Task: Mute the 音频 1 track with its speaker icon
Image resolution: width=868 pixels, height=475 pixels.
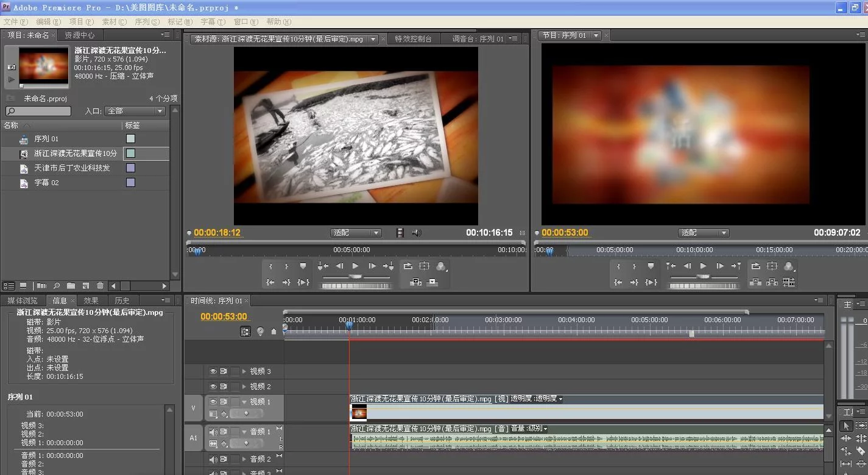Action: pos(213,432)
